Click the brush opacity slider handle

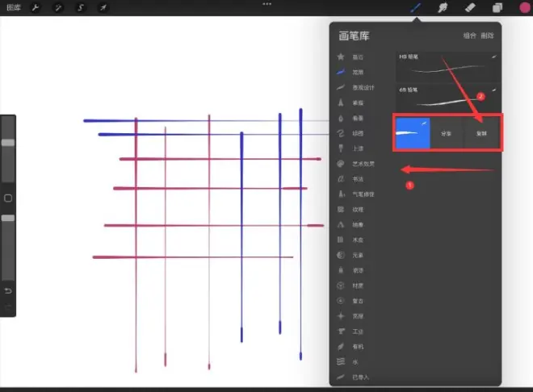pyautogui.click(x=8, y=218)
